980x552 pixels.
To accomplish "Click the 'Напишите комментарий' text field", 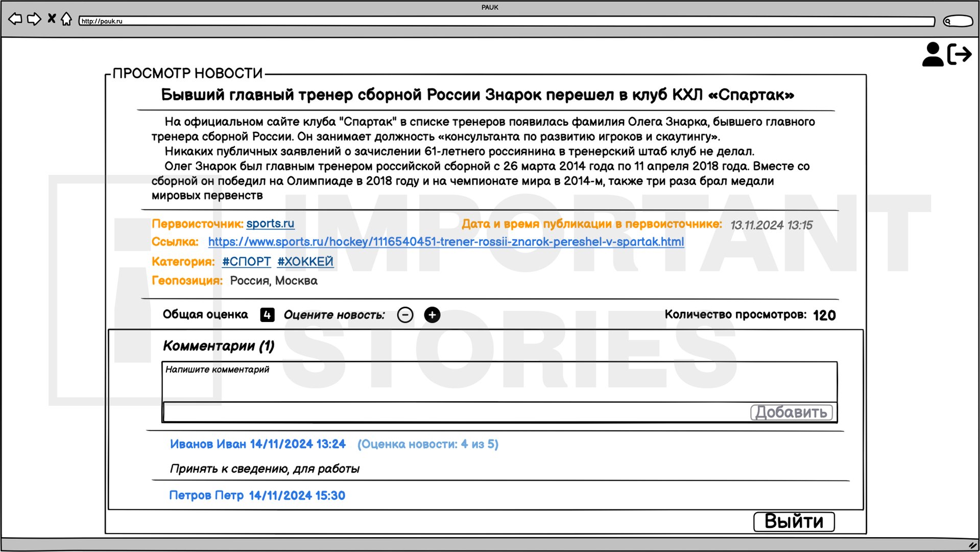I will pyautogui.click(x=499, y=382).
